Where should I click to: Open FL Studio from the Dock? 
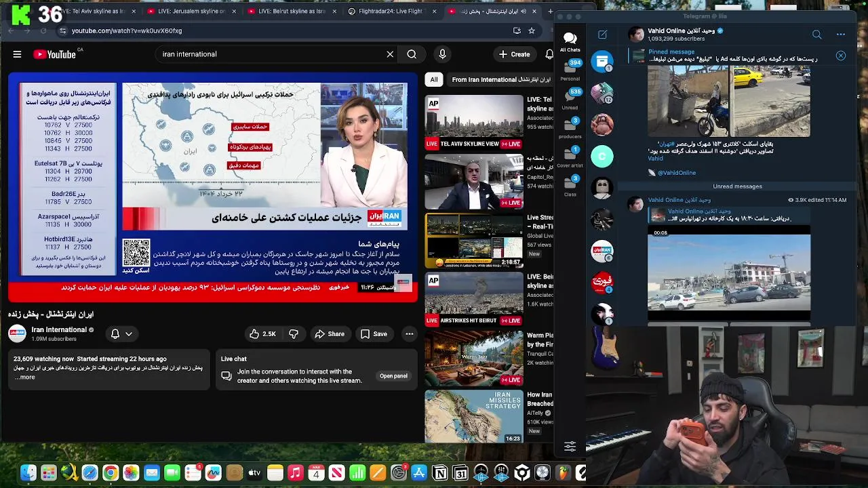(563, 473)
